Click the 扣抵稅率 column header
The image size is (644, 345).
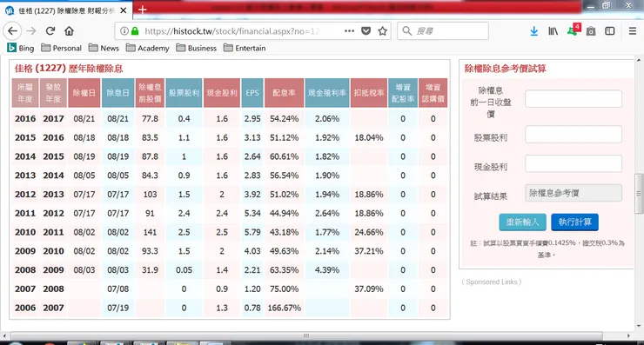click(x=369, y=93)
